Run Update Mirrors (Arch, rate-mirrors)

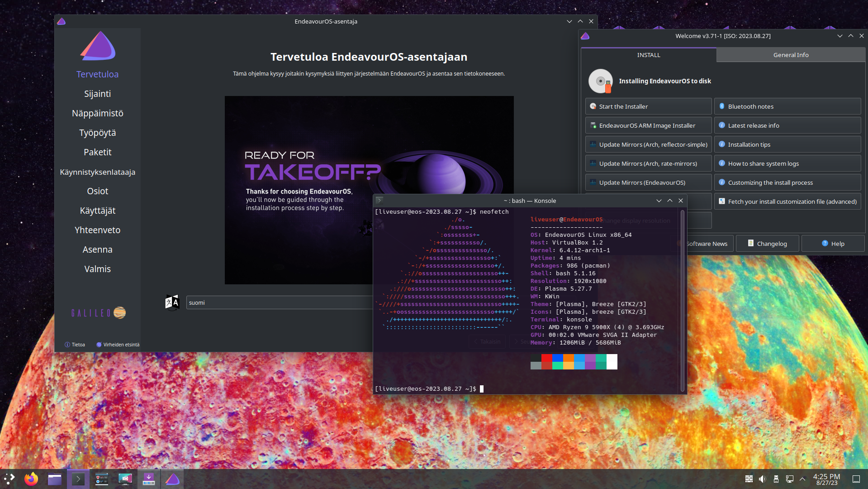648,163
